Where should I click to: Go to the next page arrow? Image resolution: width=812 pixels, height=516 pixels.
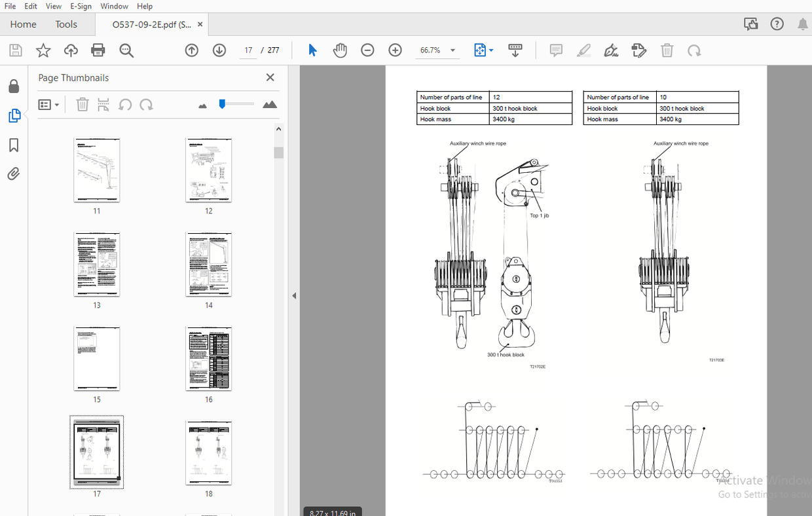click(x=219, y=50)
